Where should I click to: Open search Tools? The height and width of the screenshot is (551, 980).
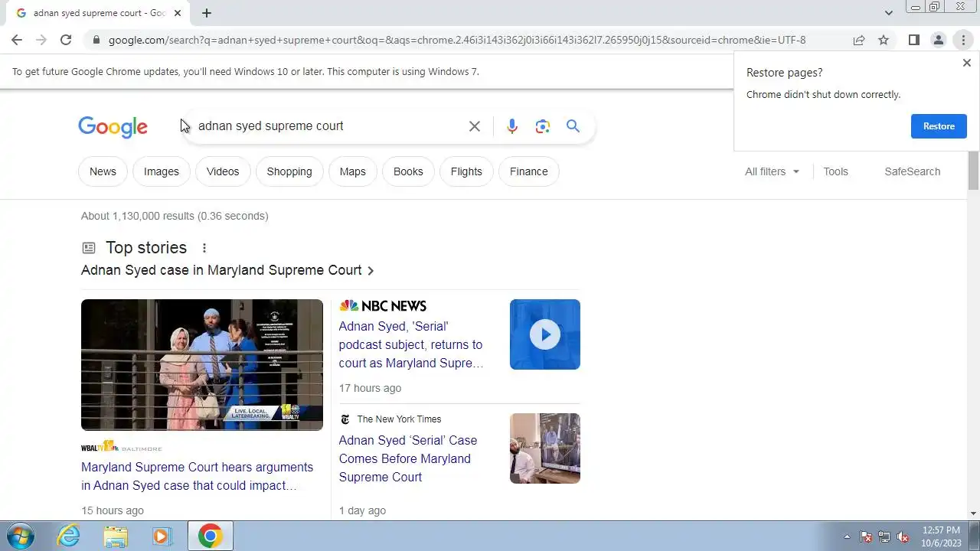835,171
